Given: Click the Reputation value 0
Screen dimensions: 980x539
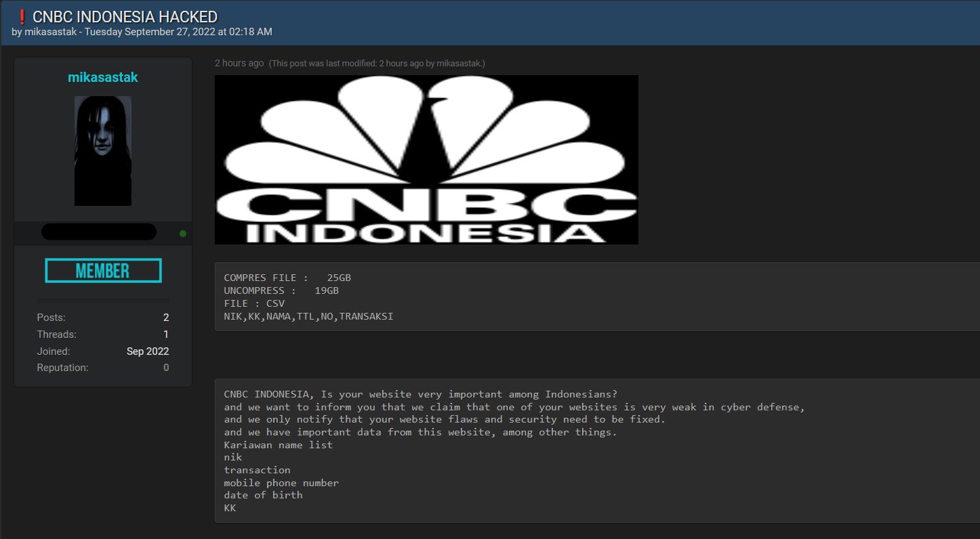Looking at the screenshot, I should click(x=166, y=368).
